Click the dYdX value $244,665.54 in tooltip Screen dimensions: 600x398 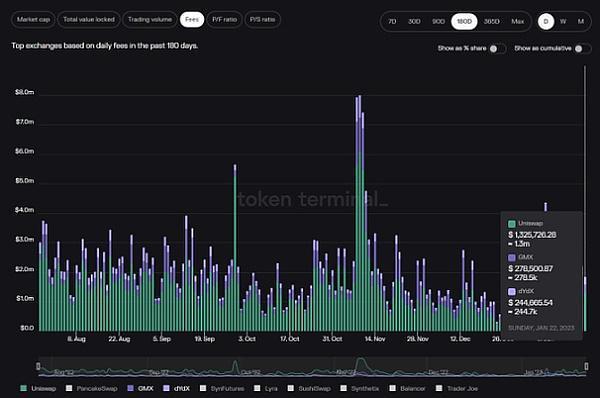530,303
